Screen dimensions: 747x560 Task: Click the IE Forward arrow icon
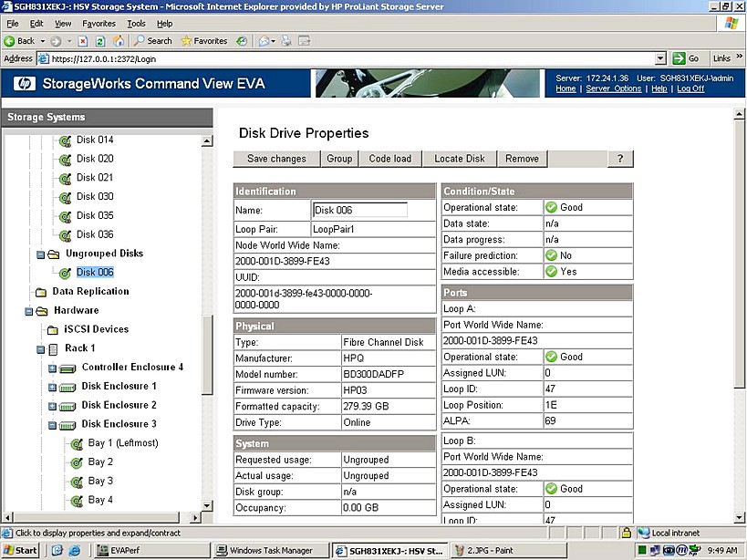(56, 41)
